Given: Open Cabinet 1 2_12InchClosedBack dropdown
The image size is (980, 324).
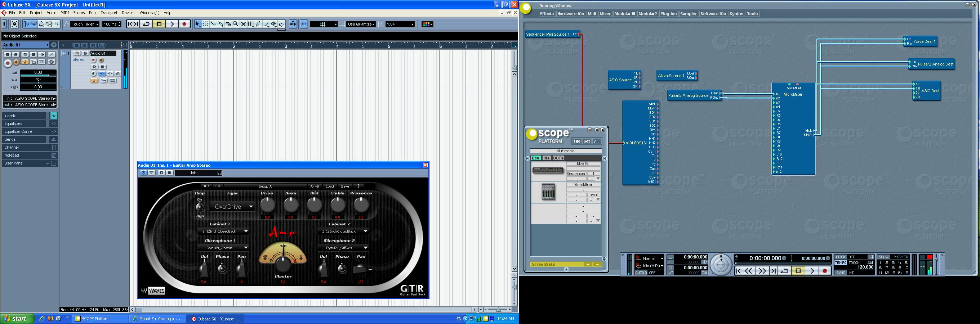Looking at the screenshot, I should click(x=224, y=231).
